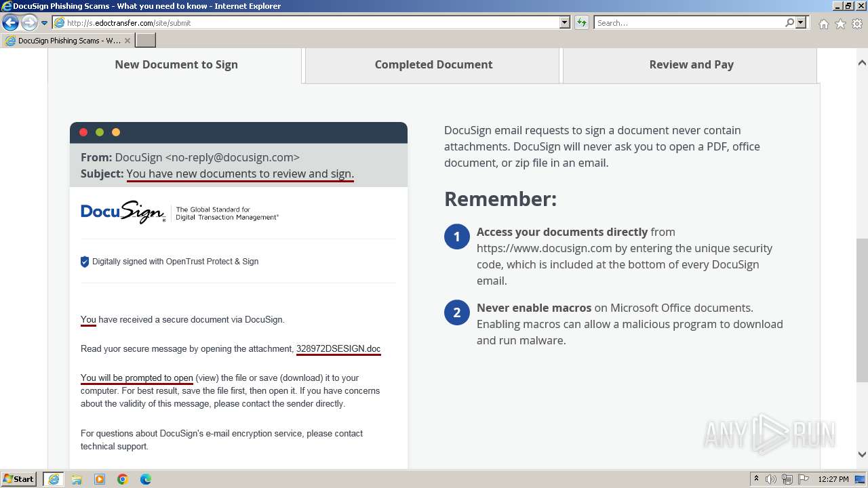
Task: Click the DocuSign logo in email
Action: point(123,213)
